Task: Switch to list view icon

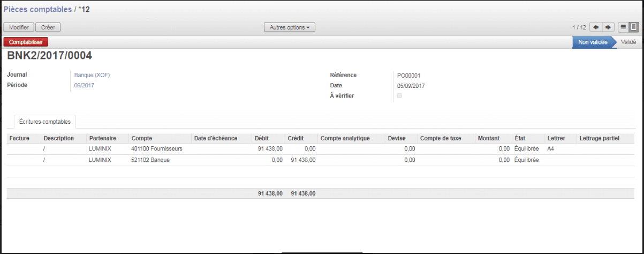Action: click(623, 27)
